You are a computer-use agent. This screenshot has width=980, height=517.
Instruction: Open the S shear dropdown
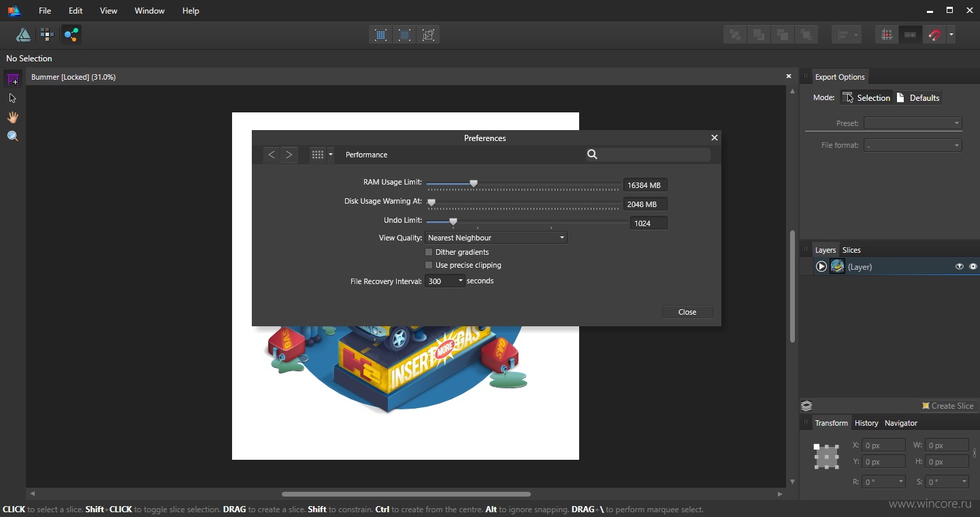947,482
